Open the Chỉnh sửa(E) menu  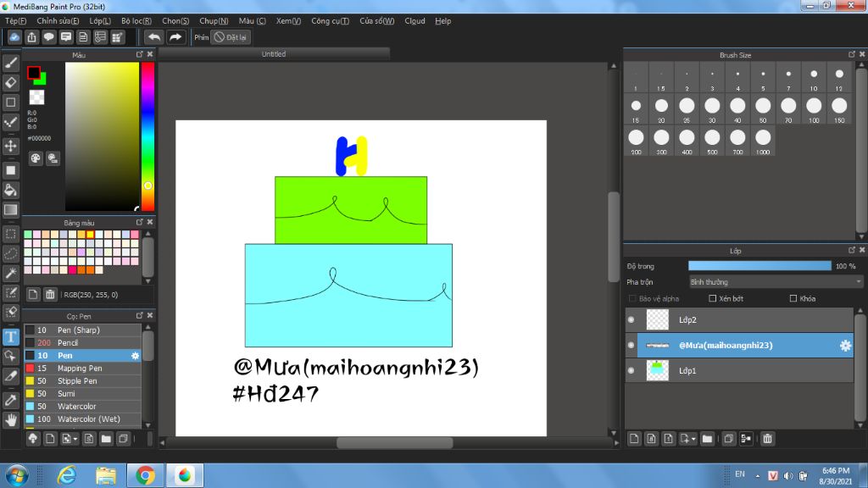pyautogui.click(x=58, y=21)
